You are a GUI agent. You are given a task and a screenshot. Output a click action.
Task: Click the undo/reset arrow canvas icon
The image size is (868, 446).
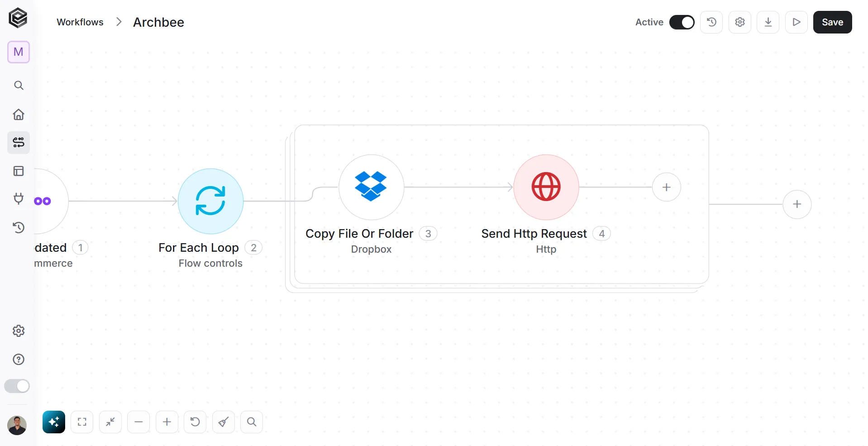tap(195, 422)
